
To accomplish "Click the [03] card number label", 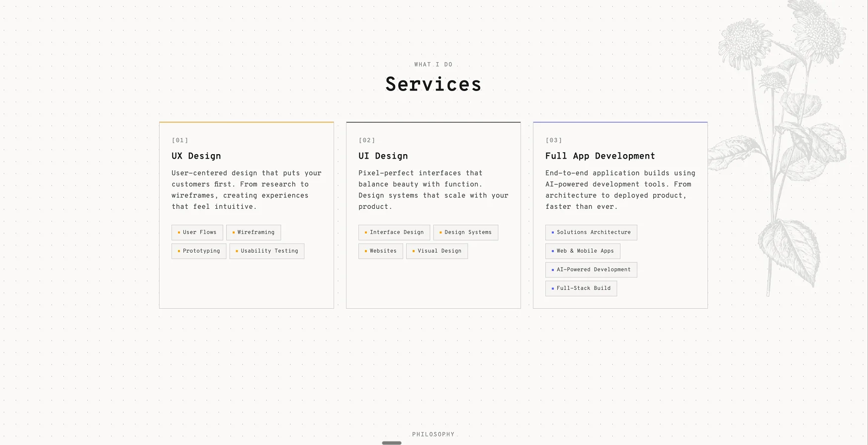I will click(554, 140).
